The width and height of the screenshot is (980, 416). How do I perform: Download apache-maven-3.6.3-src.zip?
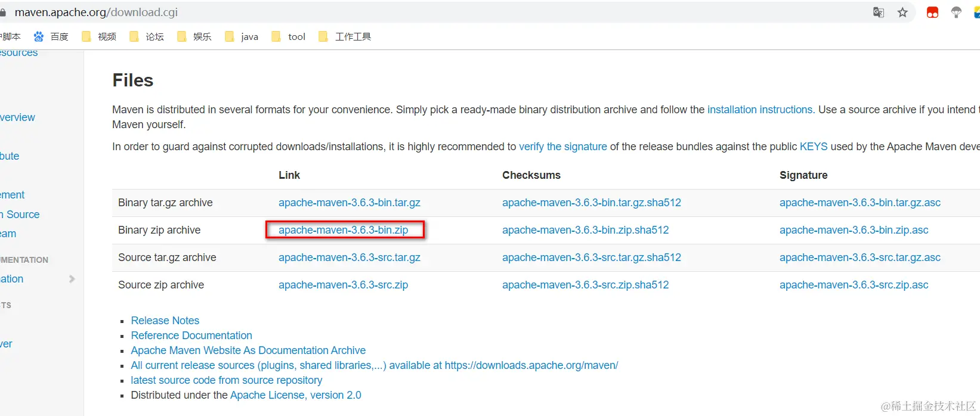point(344,285)
